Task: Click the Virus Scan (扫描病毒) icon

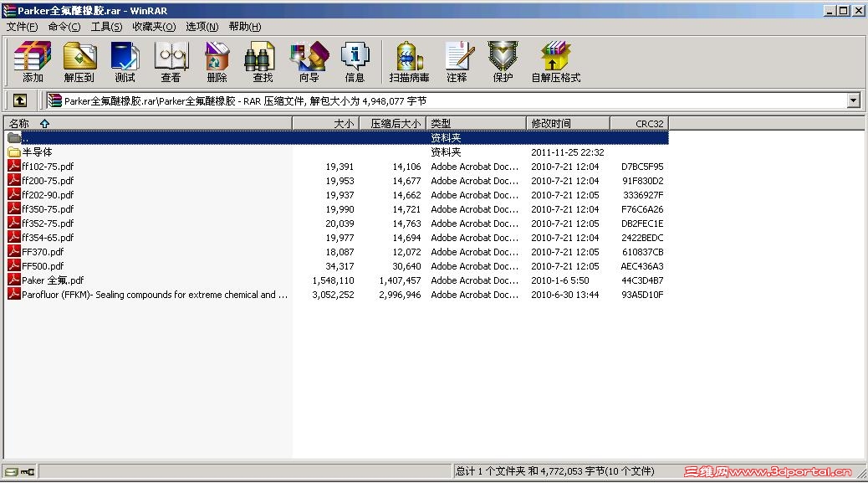Action: point(409,61)
